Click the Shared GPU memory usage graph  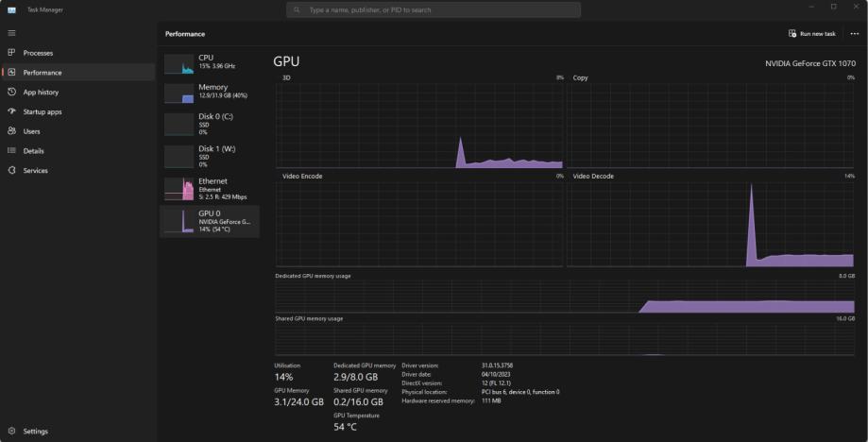click(x=565, y=339)
